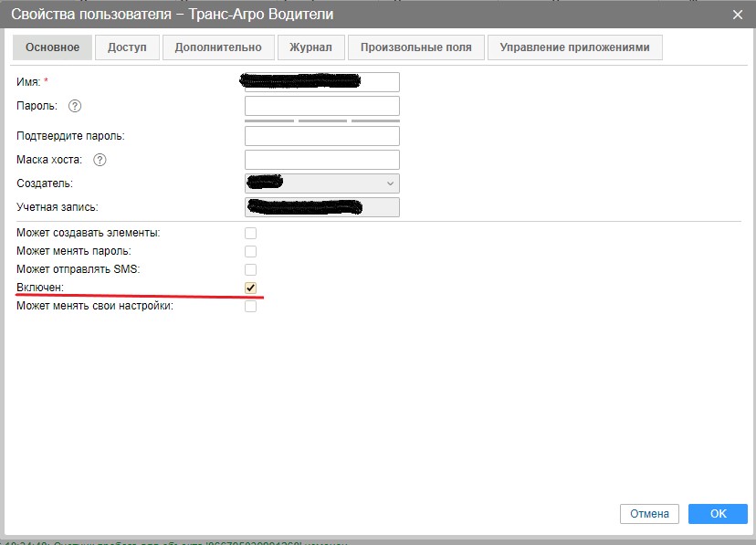Go to the Произвольные поля tab
756x545 pixels.
[x=415, y=47]
